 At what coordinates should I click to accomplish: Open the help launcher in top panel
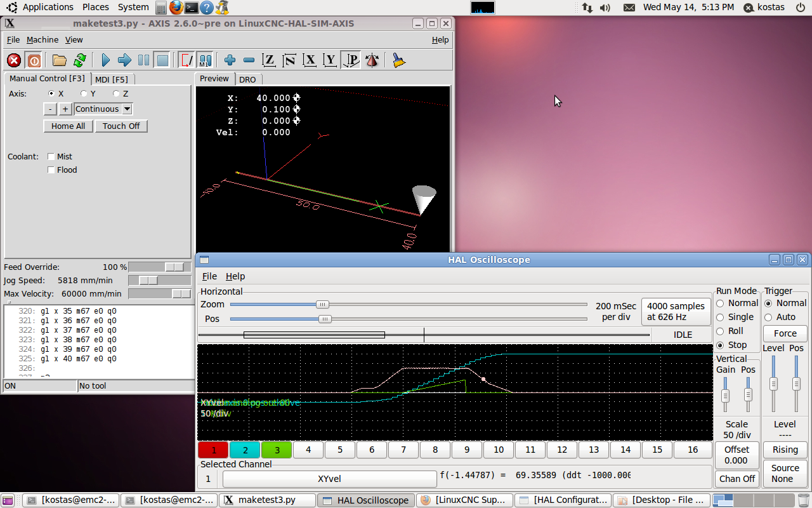[x=207, y=8]
